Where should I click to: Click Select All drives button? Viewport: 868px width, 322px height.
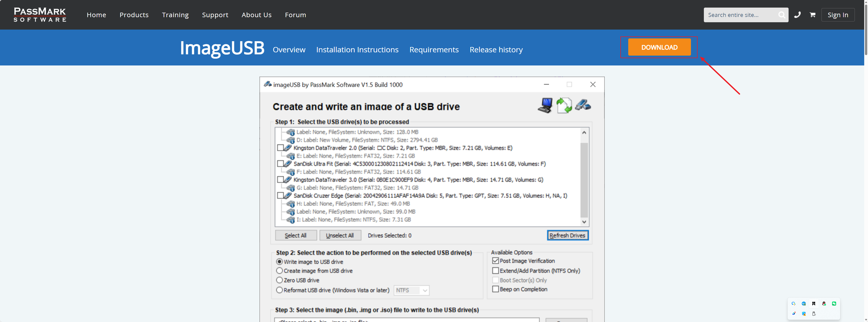click(295, 235)
